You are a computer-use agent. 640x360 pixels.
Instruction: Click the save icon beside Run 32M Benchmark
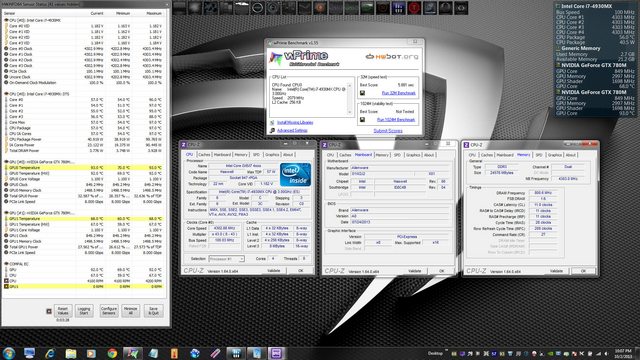362,93
